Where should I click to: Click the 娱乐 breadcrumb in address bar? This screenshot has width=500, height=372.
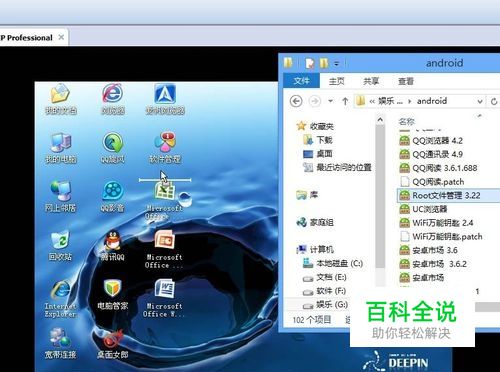coord(390,101)
